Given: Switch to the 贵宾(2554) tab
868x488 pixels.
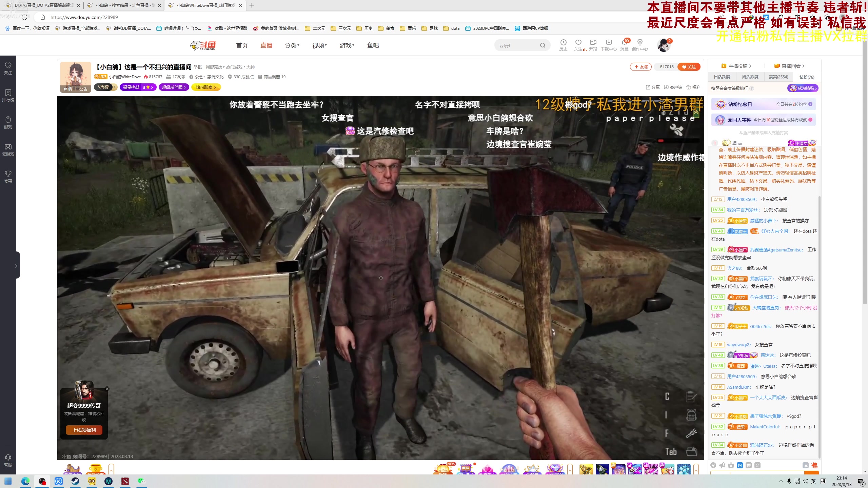Looking at the screenshot, I should (778, 77).
